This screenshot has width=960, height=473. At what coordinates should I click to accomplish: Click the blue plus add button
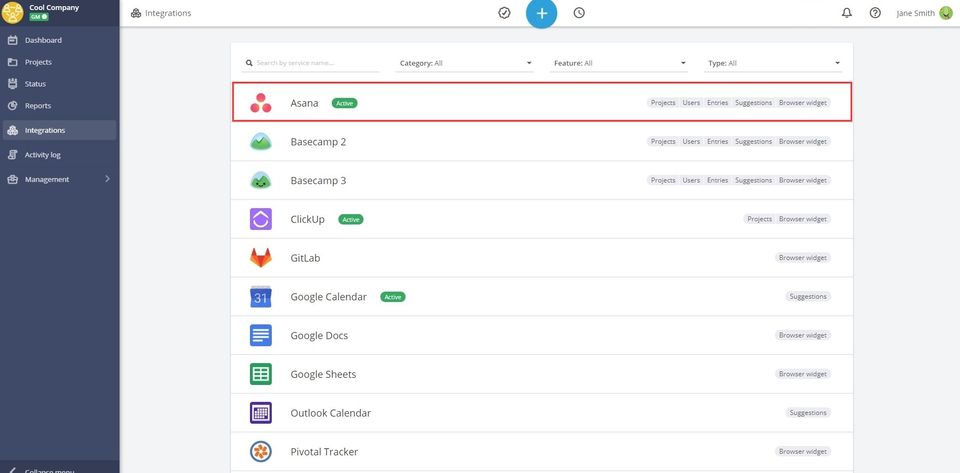(x=542, y=13)
